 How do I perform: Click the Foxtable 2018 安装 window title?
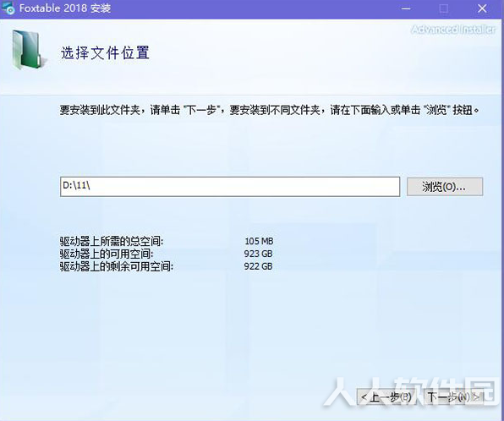click(x=65, y=8)
